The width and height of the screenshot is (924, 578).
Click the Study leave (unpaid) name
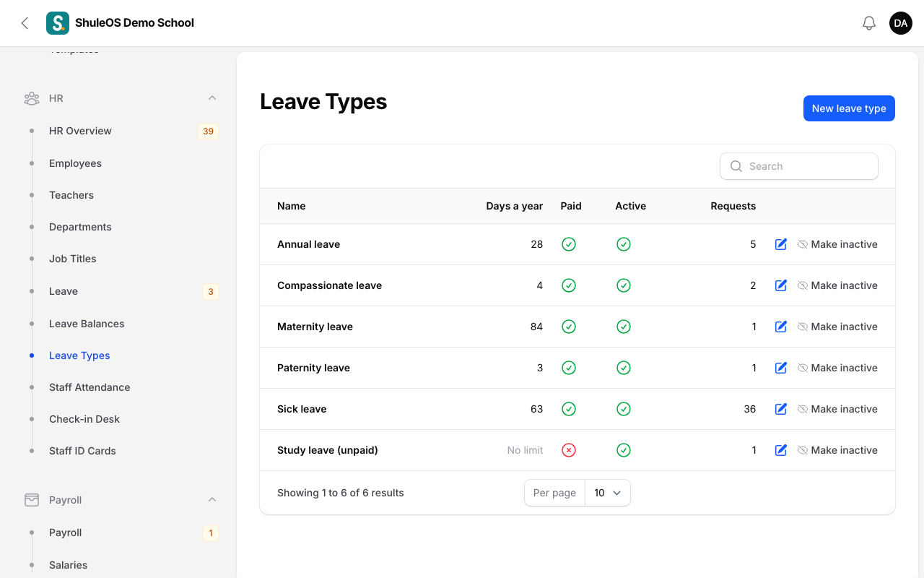click(x=328, y=450)
